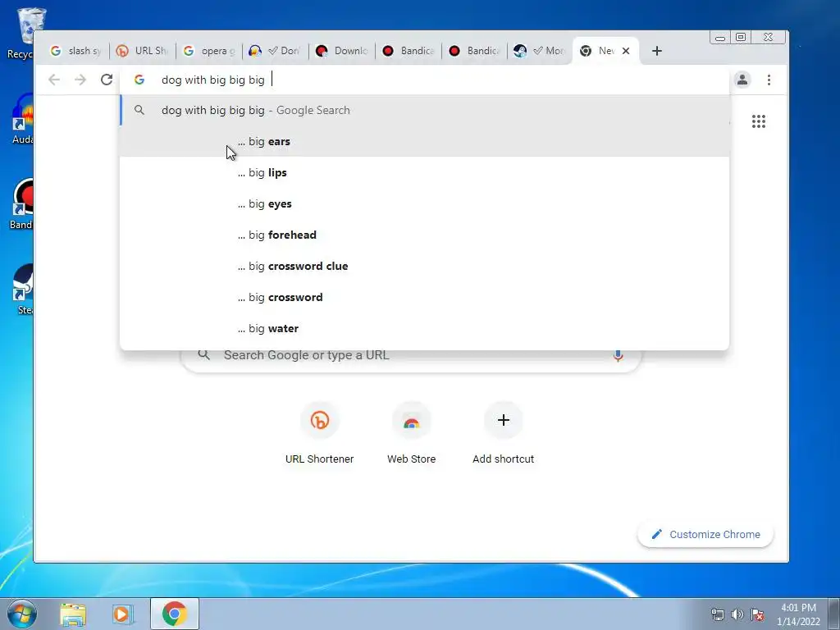Choose the '... big water' suggestion
The height and width of the screenshot is (630, 840).
425,328
